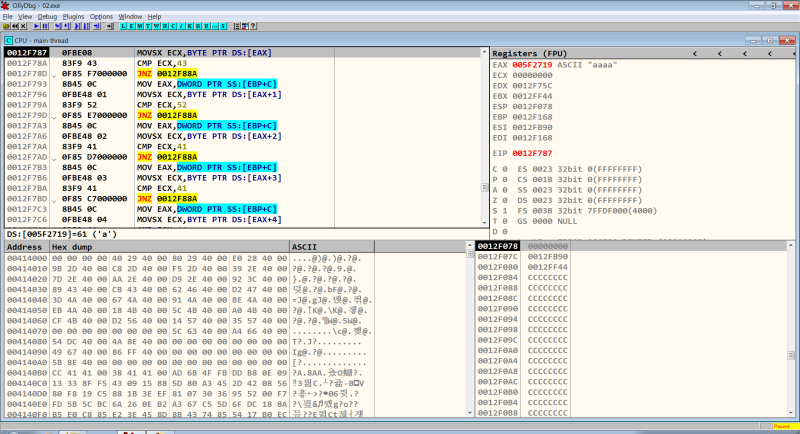Open Call stack with K button
Screen dimensions: 800x434
(x=189, y=26)
